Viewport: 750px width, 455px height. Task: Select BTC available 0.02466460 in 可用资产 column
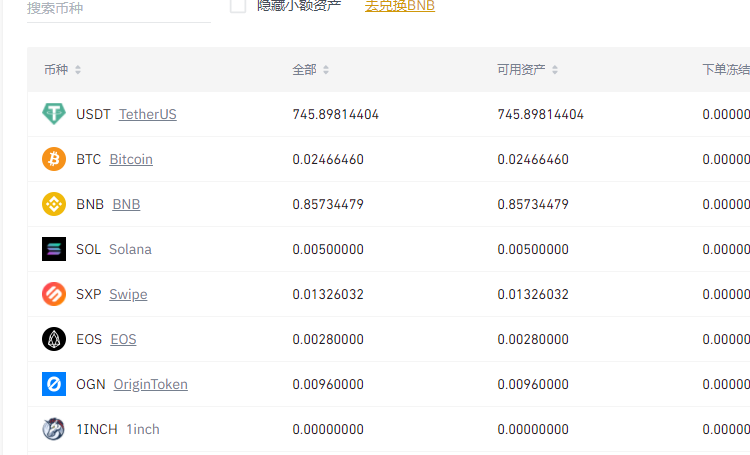[x=533, y=159]
